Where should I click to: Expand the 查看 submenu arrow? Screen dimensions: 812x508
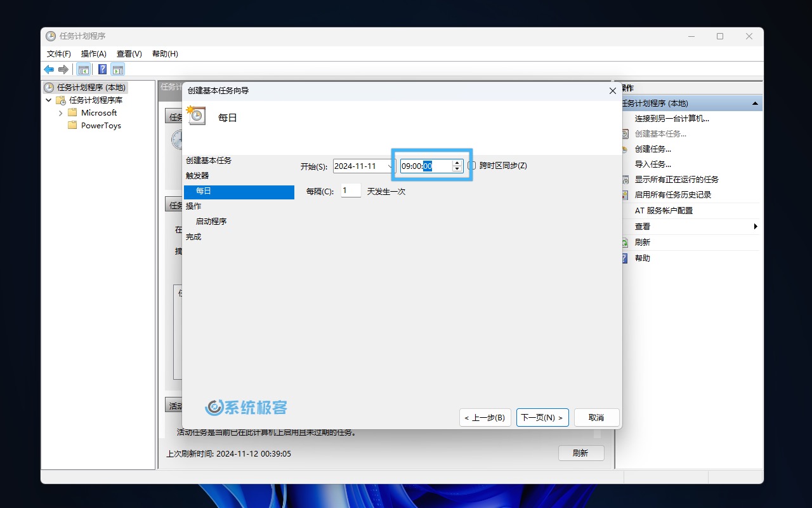tap(756, 226)
